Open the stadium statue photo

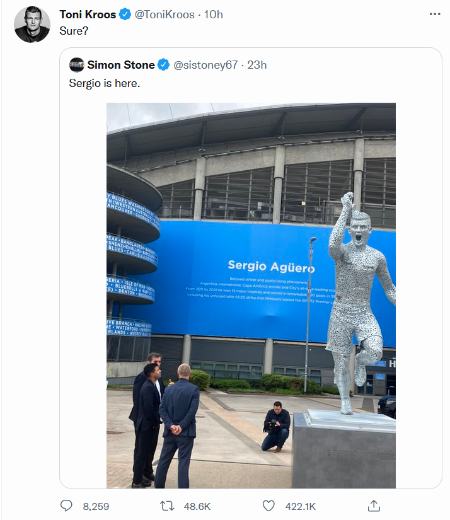click(251, 296)
